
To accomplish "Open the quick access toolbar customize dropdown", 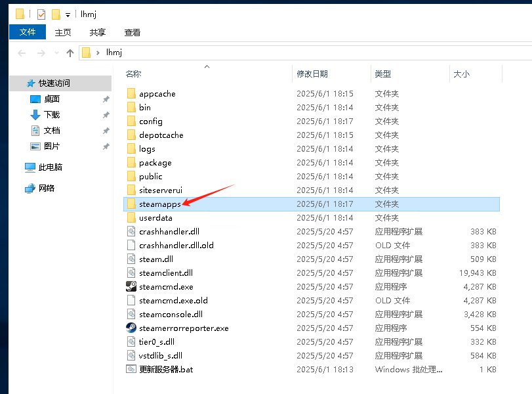I will [68, 15].
